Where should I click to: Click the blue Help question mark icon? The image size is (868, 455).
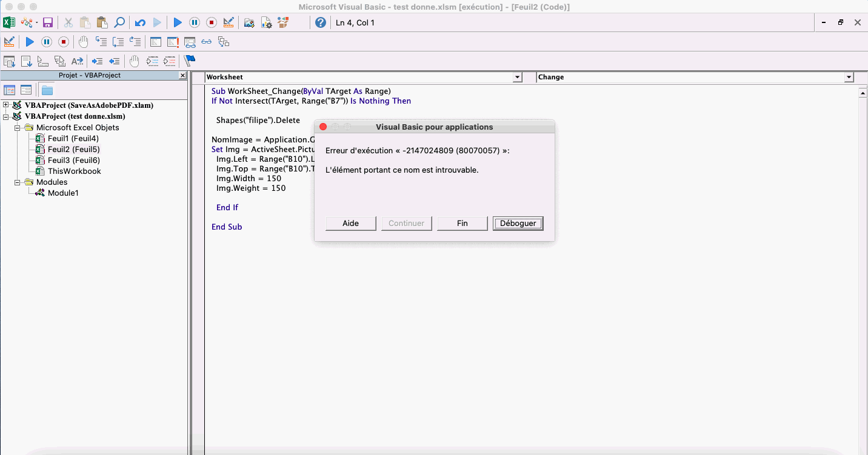[x=321, y=22]
